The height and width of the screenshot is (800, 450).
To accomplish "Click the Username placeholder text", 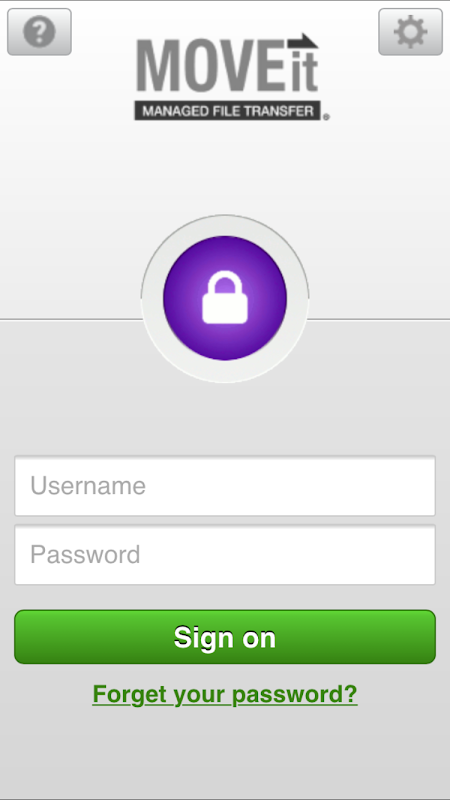I will tap(88, 486).
